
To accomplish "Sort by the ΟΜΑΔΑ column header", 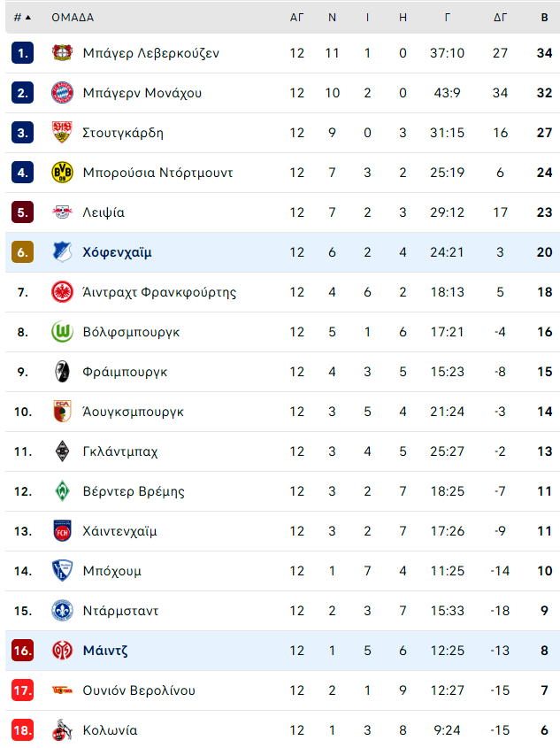I will (x=73, y=18).
